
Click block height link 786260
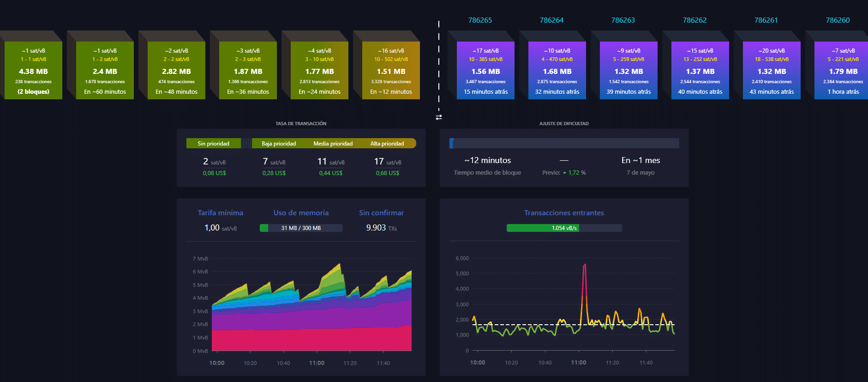tap(838, 20)
